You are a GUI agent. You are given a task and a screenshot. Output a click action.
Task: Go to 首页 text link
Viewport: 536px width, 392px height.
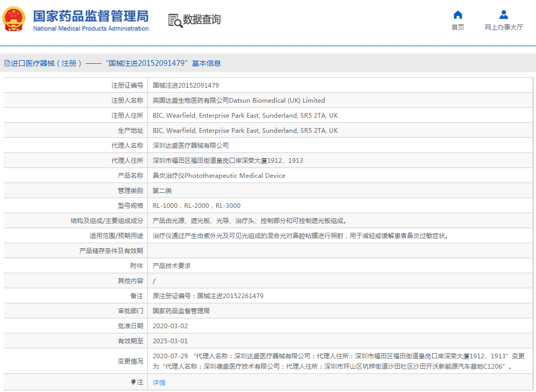click(458, 27)
